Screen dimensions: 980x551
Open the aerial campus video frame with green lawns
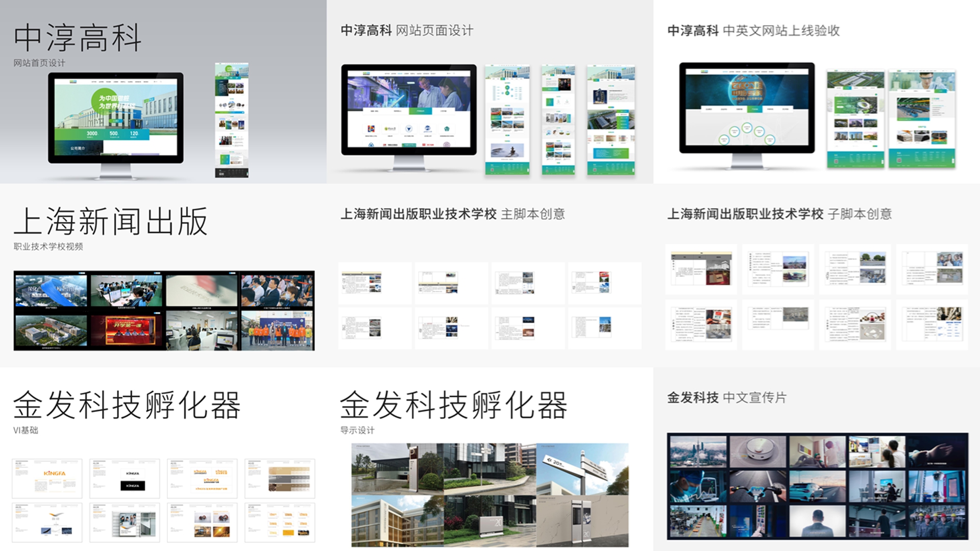pyautogui.click(x=51, y=330)
